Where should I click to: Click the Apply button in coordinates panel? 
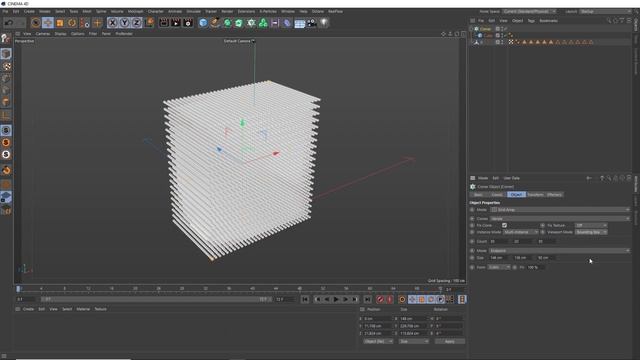coord(449,341)
